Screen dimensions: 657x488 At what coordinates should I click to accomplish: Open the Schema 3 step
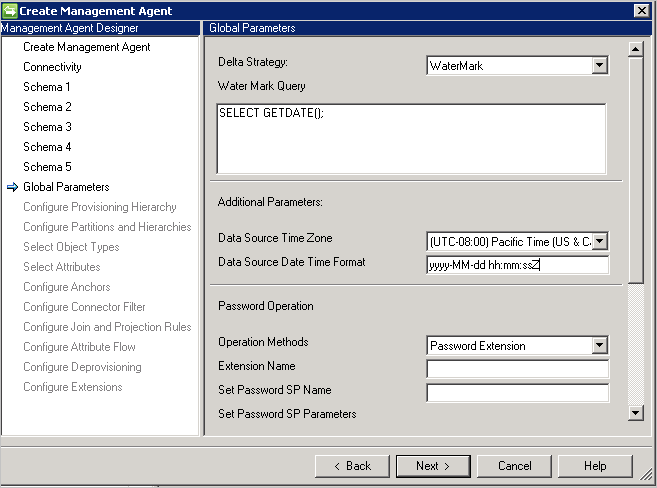click(x=47, y=127)
